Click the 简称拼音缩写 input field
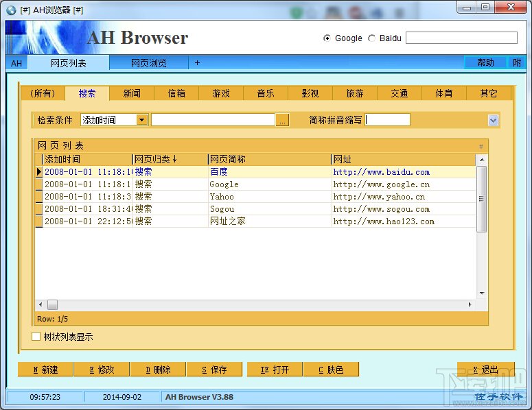The height and width of the screenshot is (410, 532). [x=388, y=119]
